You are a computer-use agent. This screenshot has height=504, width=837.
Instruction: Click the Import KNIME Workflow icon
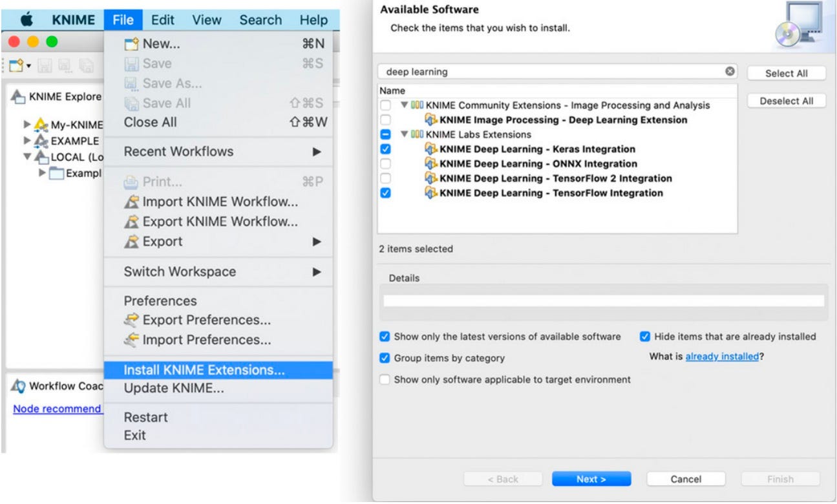[131, 202]
